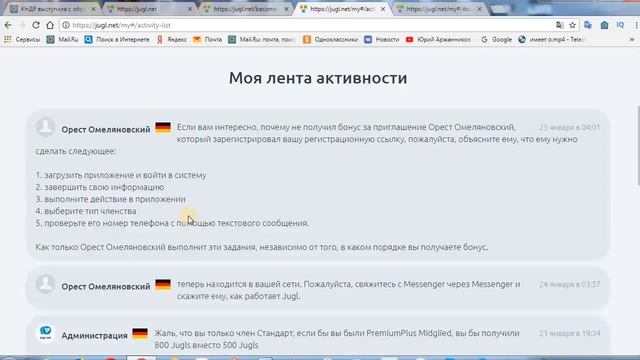Close the jugl.net/become tab
Viewport: 640px width, 360px height.
click(286, 9)
